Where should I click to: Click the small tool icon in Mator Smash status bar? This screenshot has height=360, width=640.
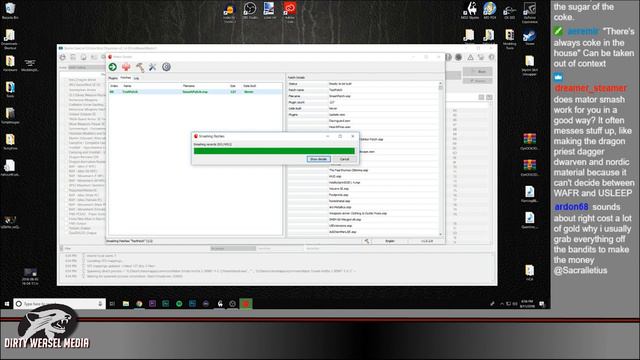coord(367,241)
